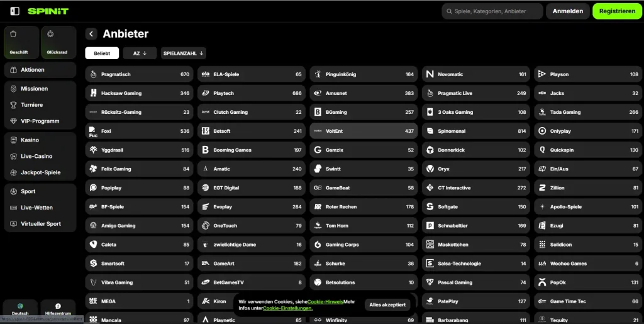Image resolution: width=644 pixels, height=324 pixels.
Task: Click the SPINIT logo
Action: tap(48, 11)
